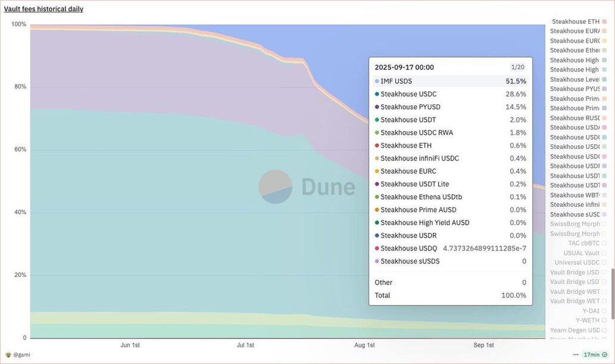
Task: Enable the Yearn Degen USDC legend checkbox
Action: 604,330
